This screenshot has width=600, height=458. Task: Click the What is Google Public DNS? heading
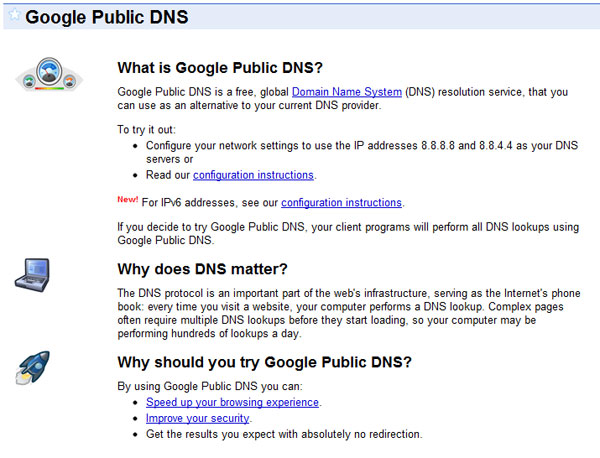[x=220, y=68]
